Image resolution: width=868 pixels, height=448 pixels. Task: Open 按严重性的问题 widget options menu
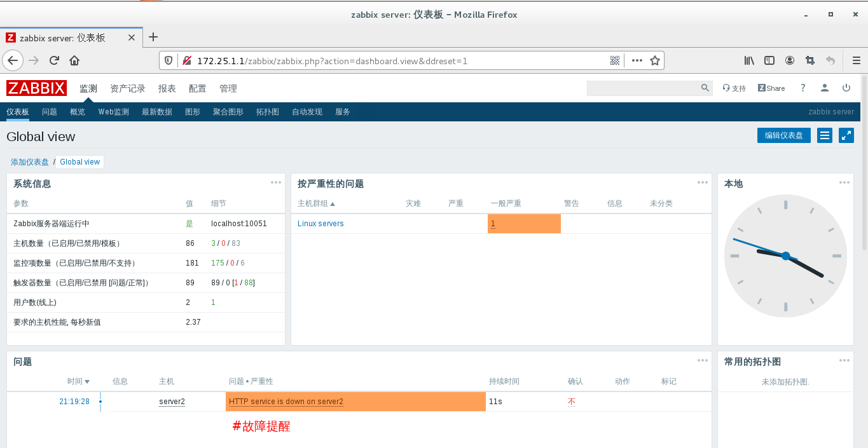pyautogui.click(x=702, y=182)
